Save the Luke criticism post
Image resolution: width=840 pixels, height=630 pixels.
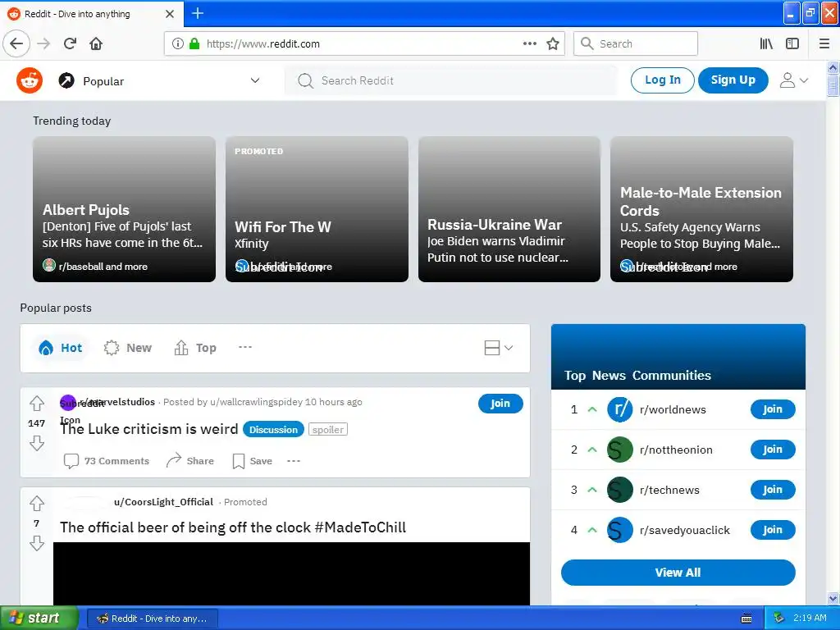click(x=253, y=461)
